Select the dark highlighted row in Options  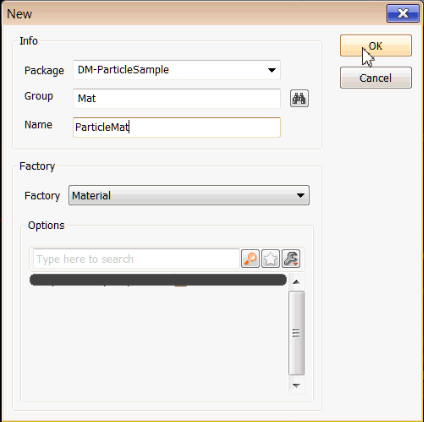[x=158, y=280]
